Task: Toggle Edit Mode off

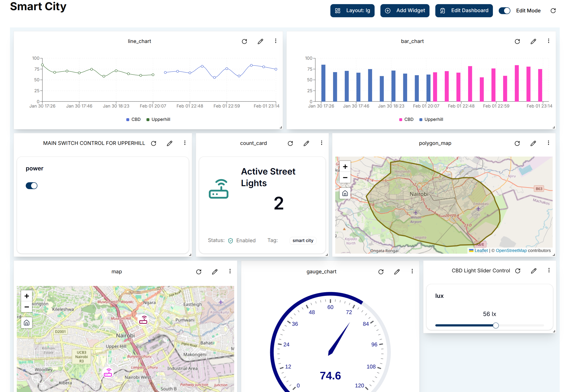Action: 505,10
